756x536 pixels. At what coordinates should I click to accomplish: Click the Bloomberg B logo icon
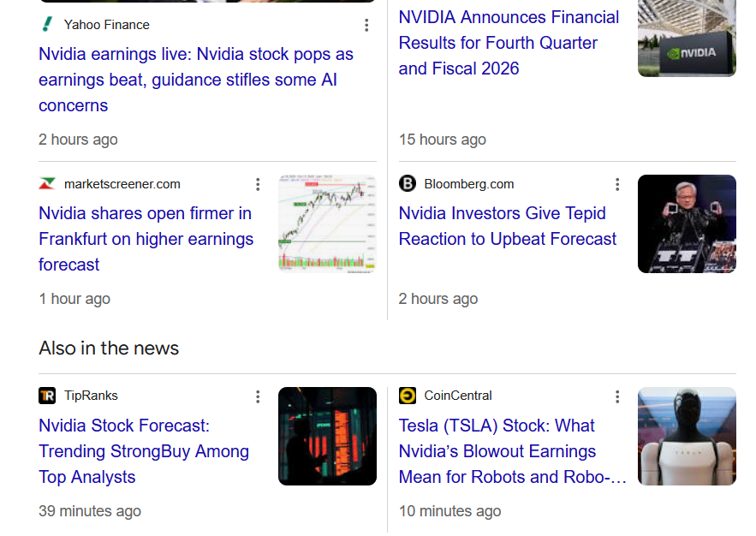point(408,183)
